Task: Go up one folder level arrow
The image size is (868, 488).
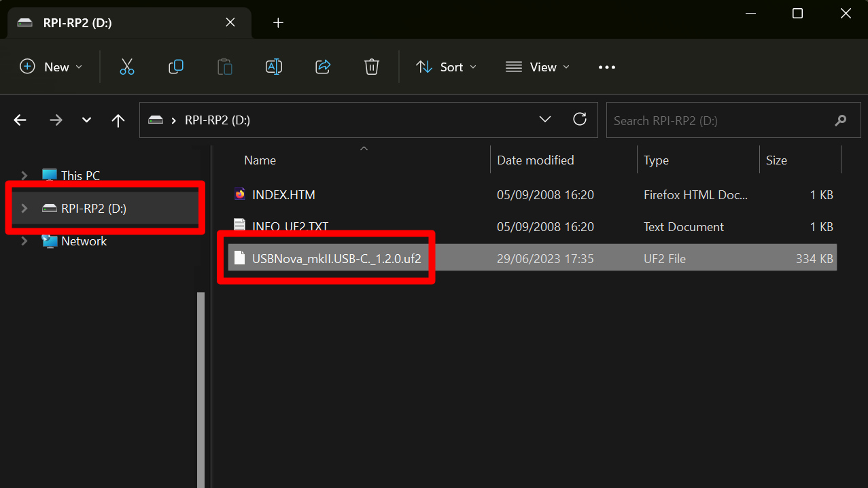Action: (118, 120)
